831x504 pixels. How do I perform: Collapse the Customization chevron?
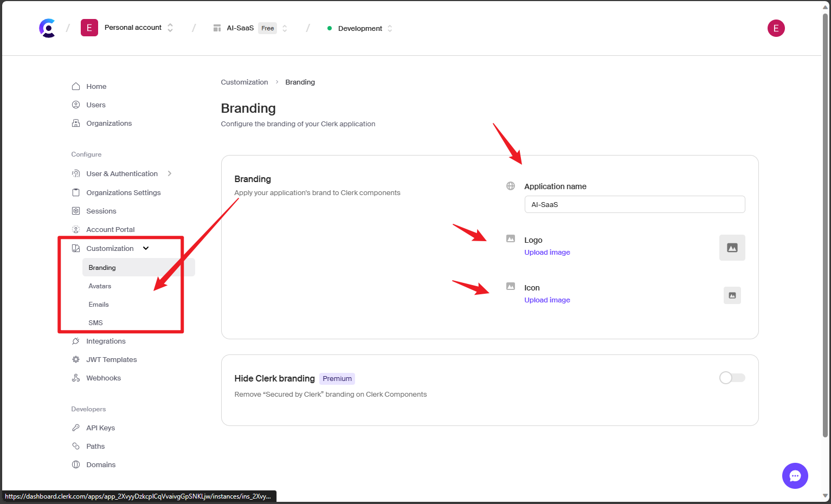(x=146, y=248)
